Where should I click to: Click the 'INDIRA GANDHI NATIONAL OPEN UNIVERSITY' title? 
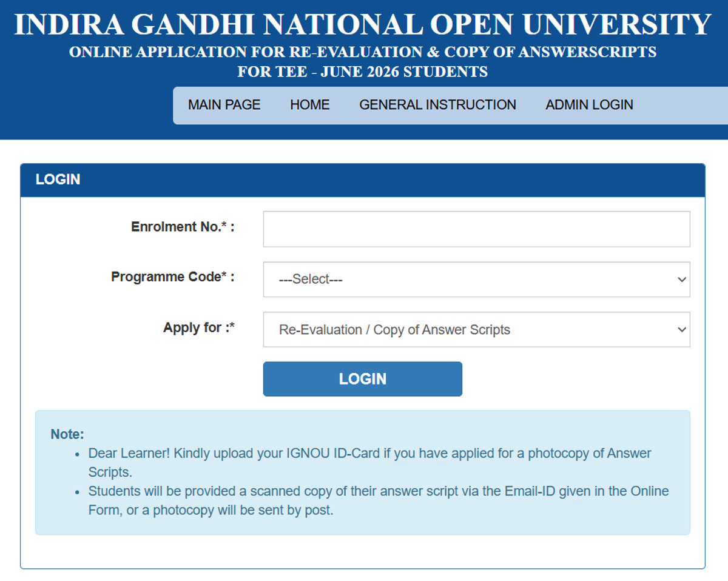tap(363, 24)
